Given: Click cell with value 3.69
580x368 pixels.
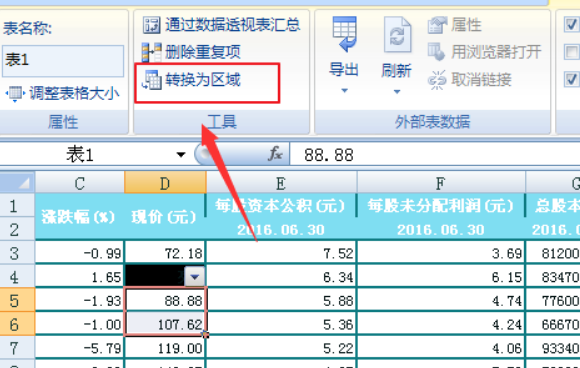Looking at the screenshot, I should 441,253.
